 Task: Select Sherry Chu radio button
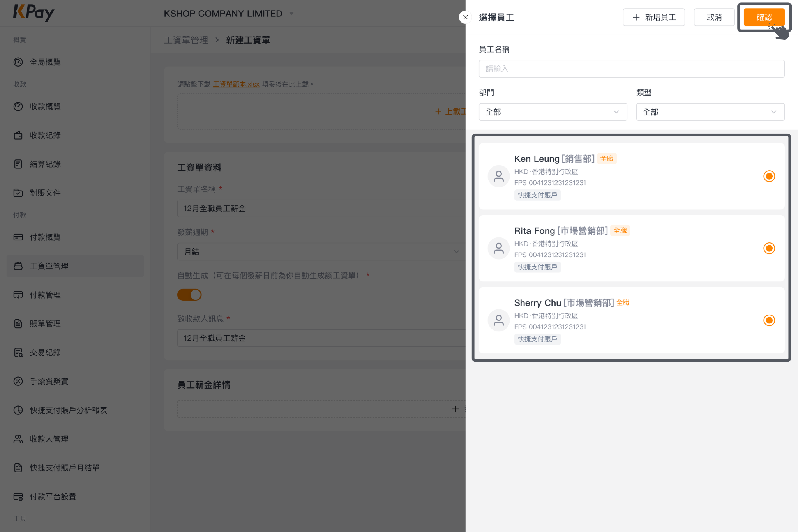coord(769,321)
